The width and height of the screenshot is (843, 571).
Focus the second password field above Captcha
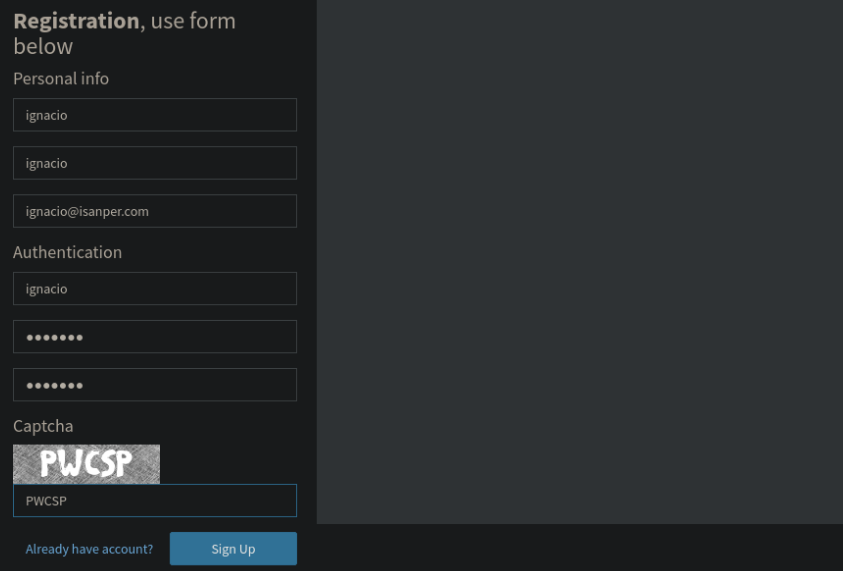[155, 384]
